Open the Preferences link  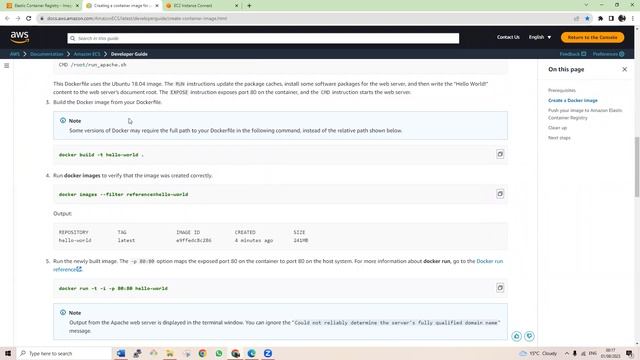(x=608, y=54)
